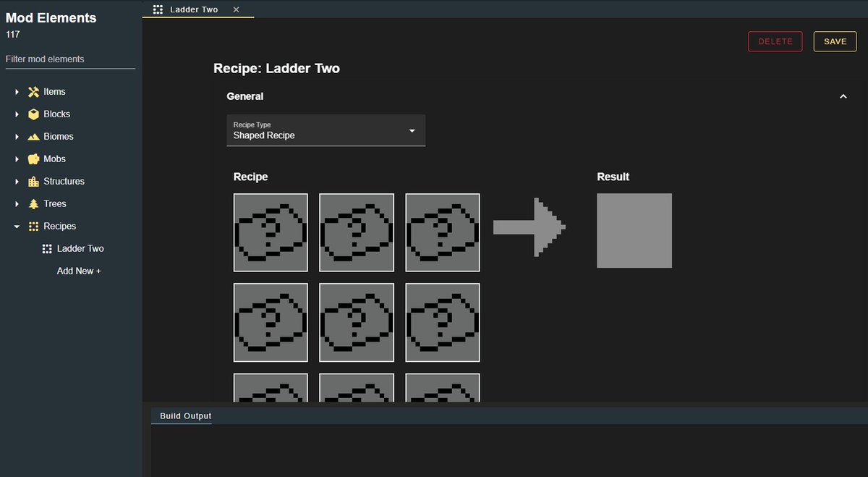Click the Filter mod elements field

tap(70, 59)
